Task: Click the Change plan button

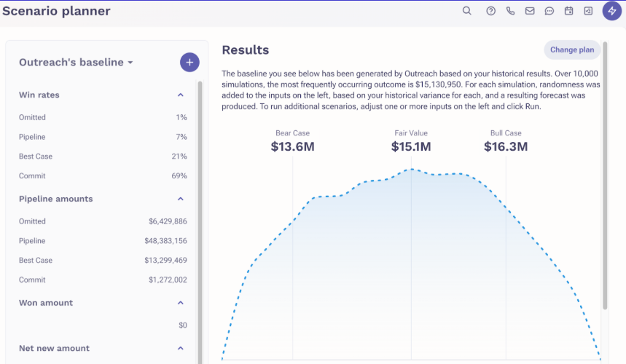Action: tap(572, 50)
